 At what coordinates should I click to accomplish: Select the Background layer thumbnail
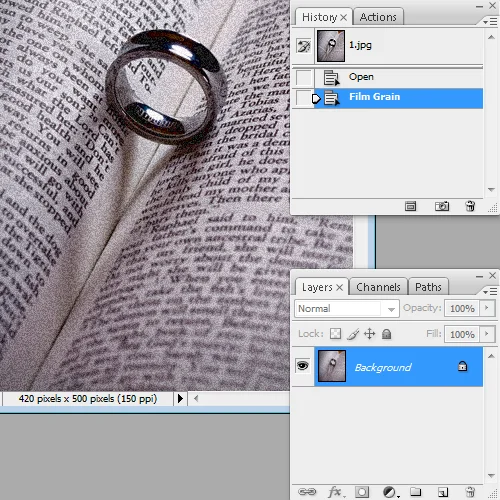click(x=332, y=366)
